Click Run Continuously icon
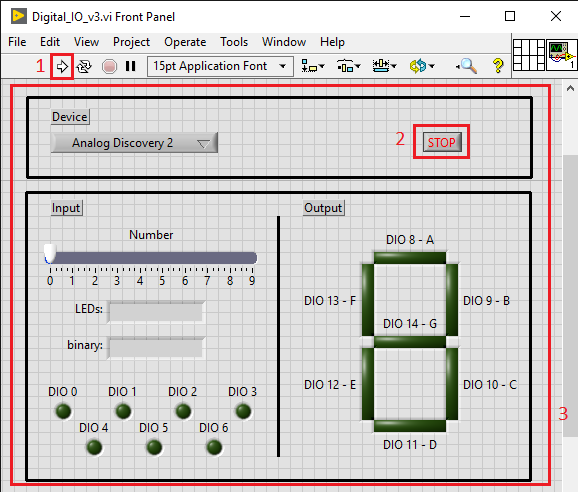The image size is (578, 492). pyautogui.click(x=84, y=67)
